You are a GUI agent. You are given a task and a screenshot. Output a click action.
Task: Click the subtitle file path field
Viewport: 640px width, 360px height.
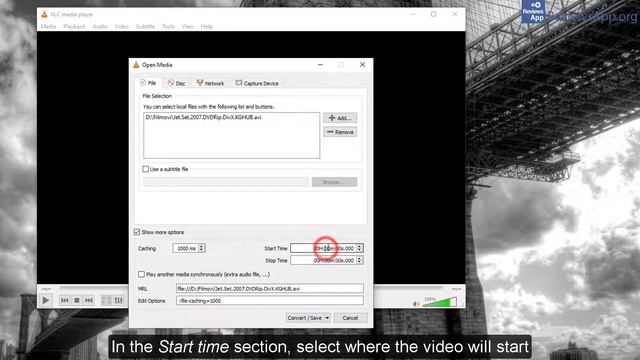coord(226,182)
